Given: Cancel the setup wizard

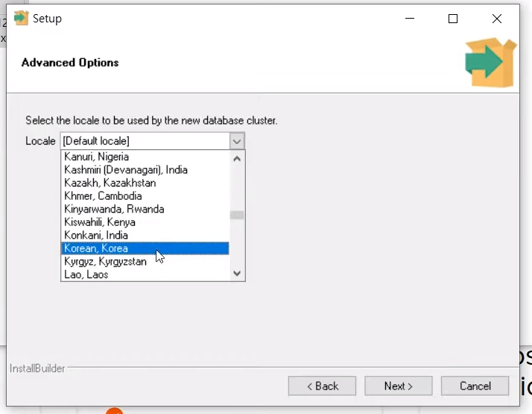Looking at the screenshot, I should tap(475, 386).
